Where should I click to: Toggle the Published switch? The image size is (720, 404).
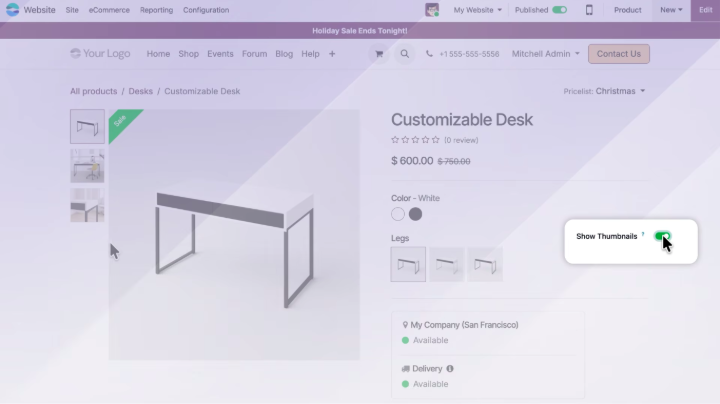559,10
